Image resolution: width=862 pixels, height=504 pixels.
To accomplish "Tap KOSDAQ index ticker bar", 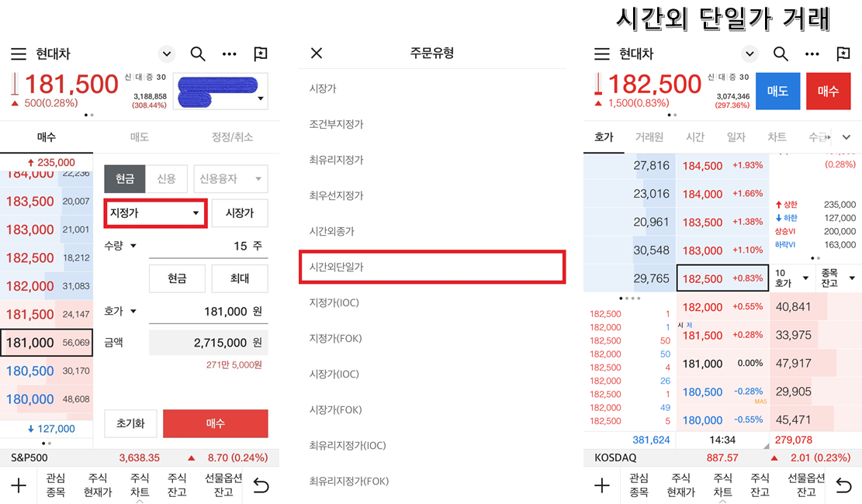I will [x=722, y=457].
